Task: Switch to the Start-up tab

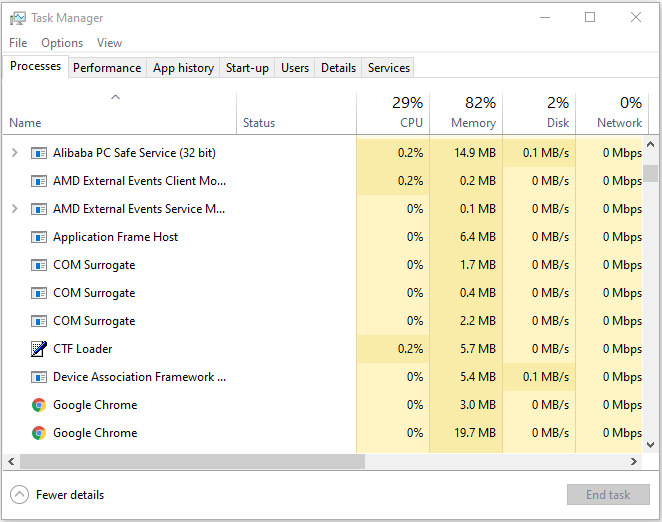Action: coord(247,68)
